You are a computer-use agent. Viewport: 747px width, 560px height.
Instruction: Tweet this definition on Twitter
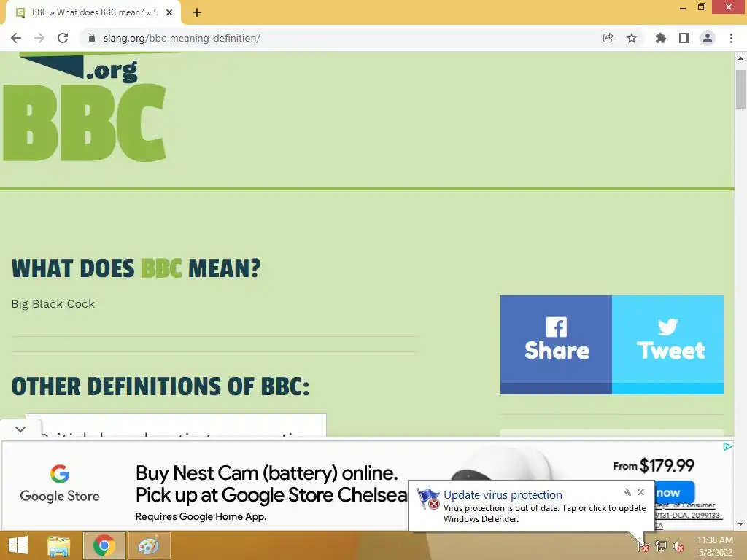[668, 344]
